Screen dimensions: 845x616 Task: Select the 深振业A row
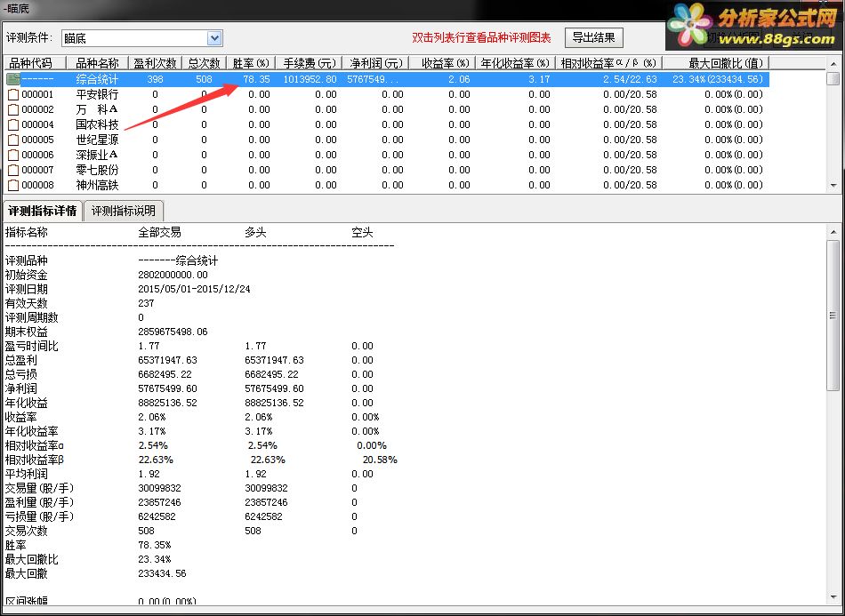coord(386,155)
